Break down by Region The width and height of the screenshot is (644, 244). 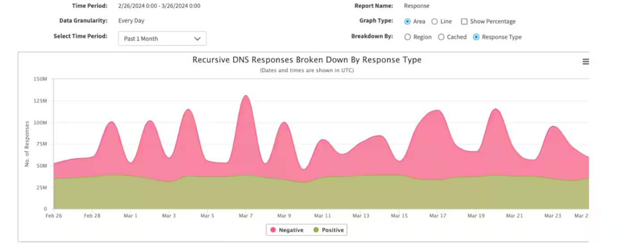coord(407,37)
